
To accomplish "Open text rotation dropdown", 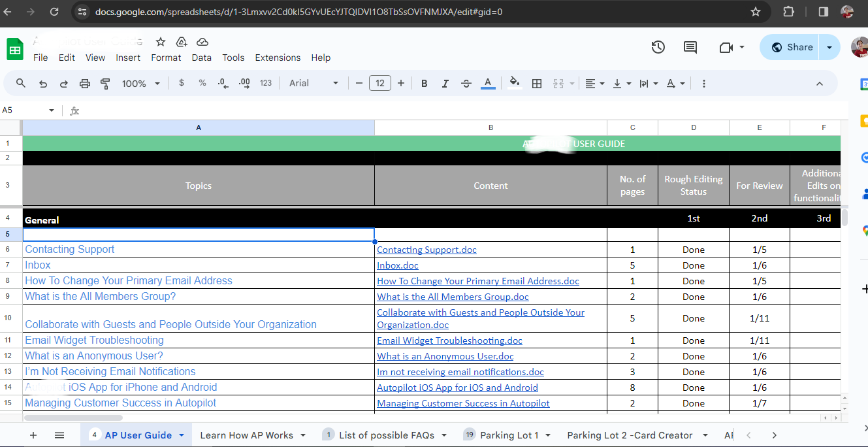I will (675, 84).
